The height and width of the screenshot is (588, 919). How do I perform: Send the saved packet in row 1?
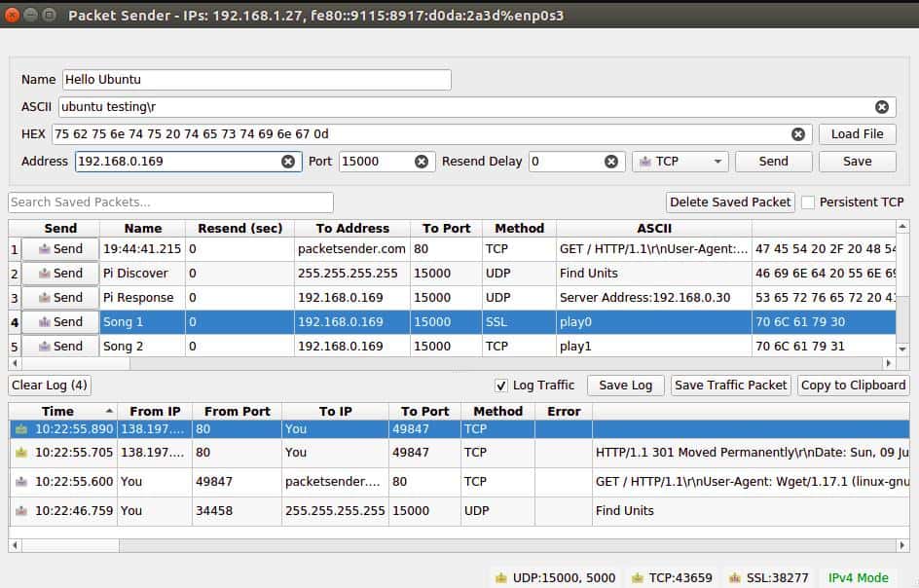(x=60, y=249)
